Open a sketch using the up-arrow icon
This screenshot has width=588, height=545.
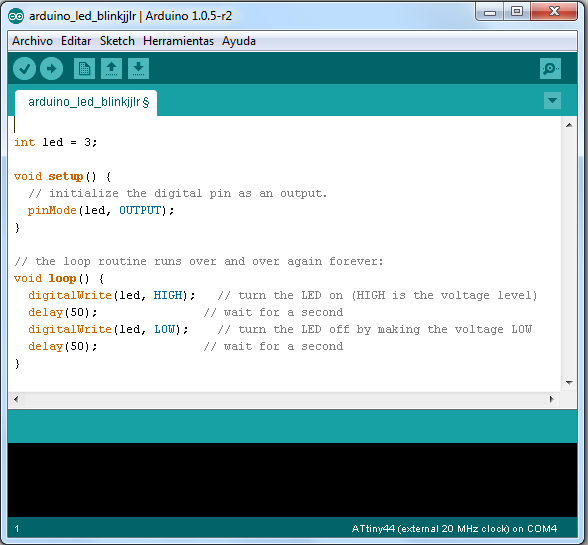coord(111,69)
